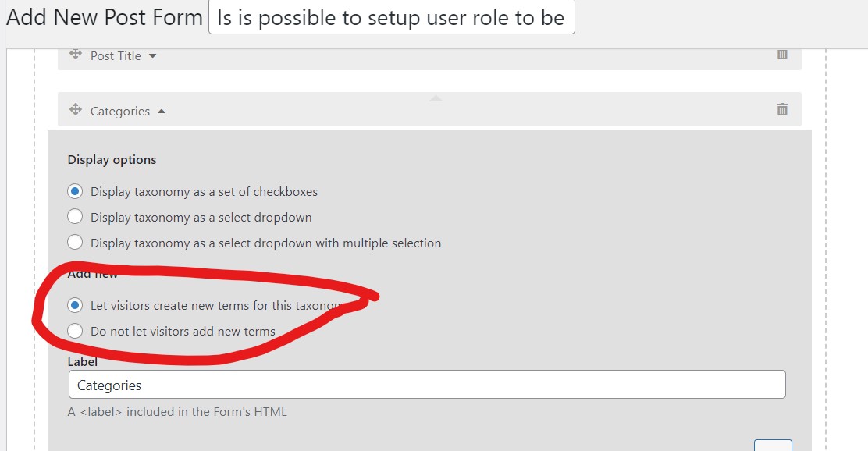Click the partially visible bottom-right button
868x451 pixels.
773,446
